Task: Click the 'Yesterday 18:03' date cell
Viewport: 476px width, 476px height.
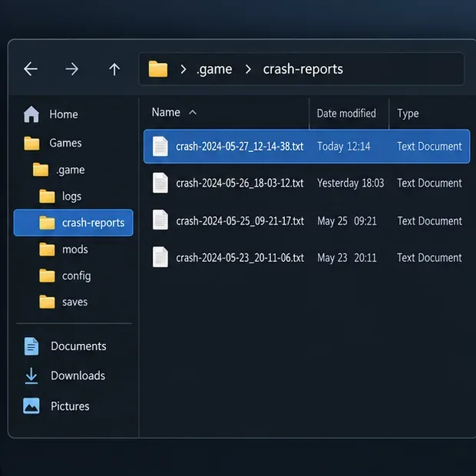Action: point(351,183)
